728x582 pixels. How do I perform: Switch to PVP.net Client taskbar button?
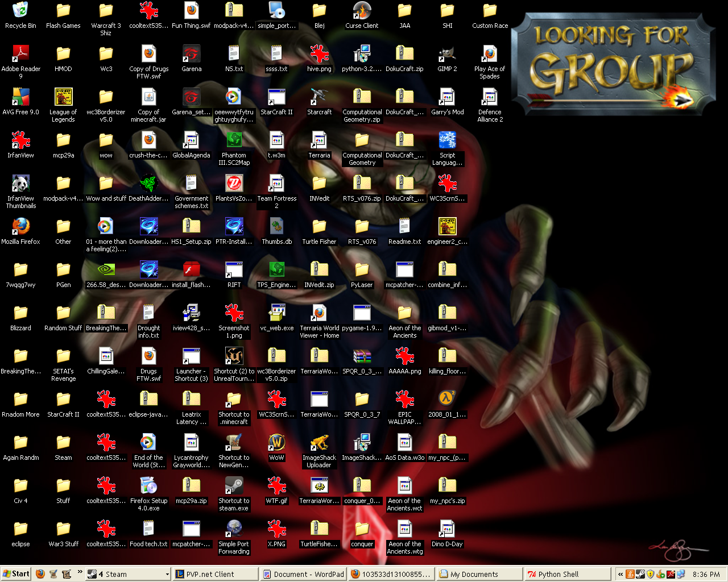coord(215,574)
